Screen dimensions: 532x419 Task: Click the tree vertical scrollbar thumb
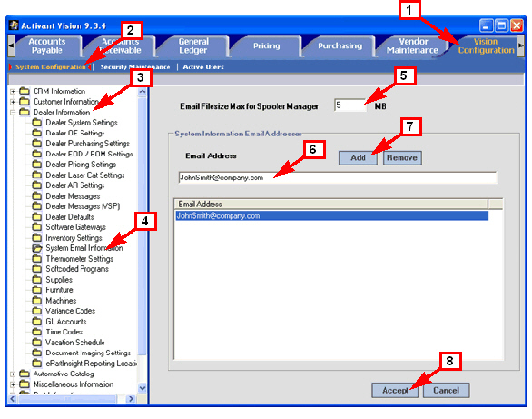click(143, 225)
